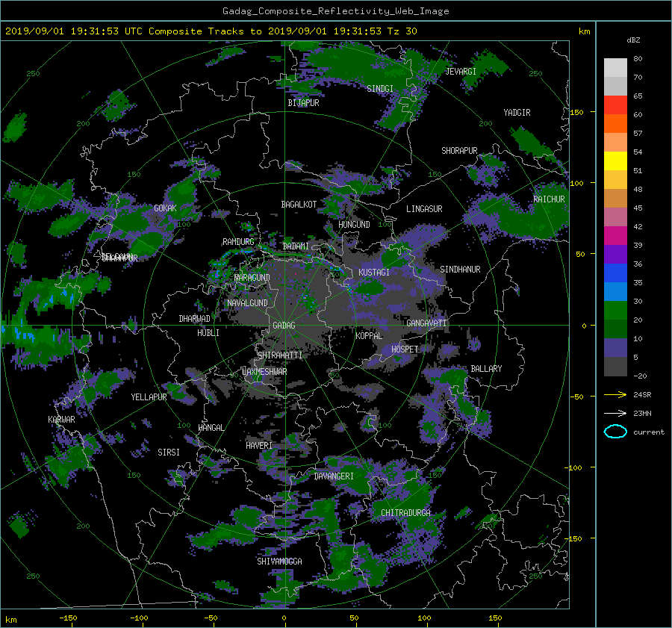This screenshot has width=672, height=628.
Task: Click the BIJAPUR city label
Action: pyautogui.click(x=303, y=103)
